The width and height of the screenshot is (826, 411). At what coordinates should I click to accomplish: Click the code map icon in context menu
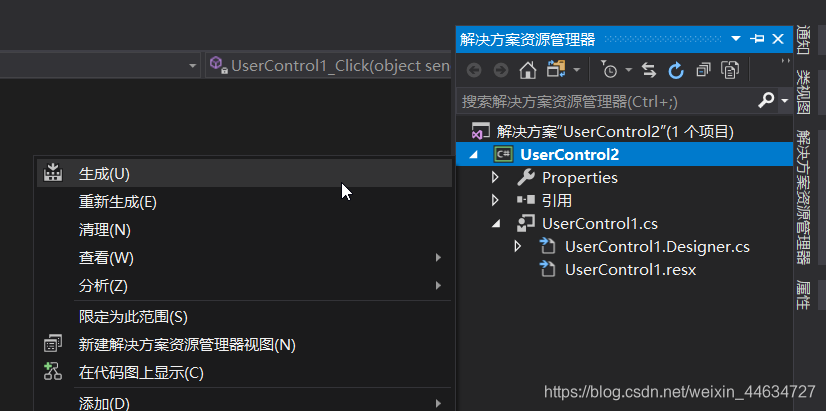point(53,372)
